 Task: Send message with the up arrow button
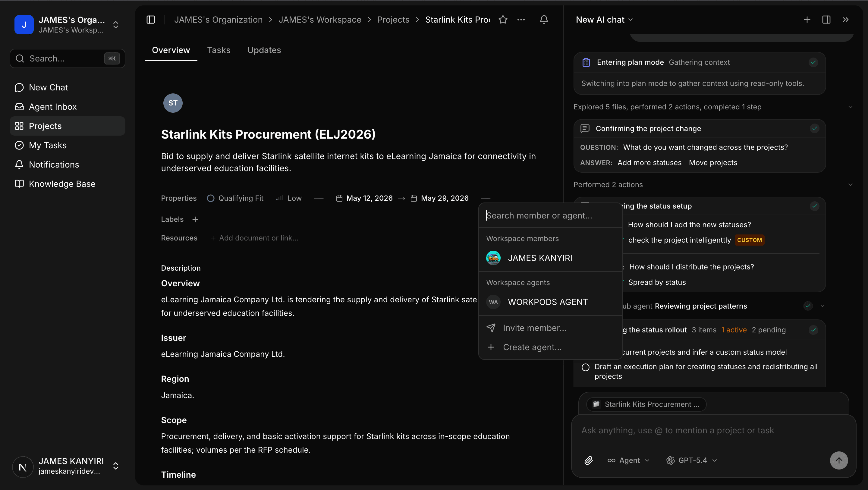(839, 460)
